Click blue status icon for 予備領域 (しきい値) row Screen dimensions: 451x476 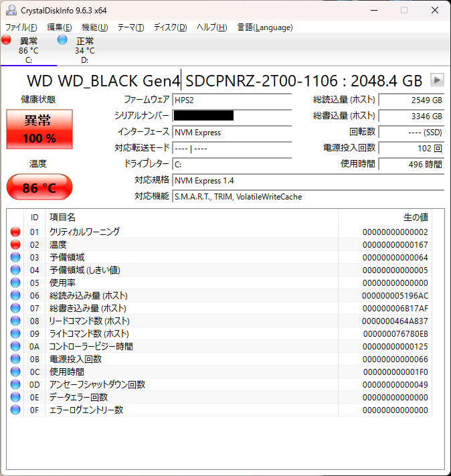[15, 270]
